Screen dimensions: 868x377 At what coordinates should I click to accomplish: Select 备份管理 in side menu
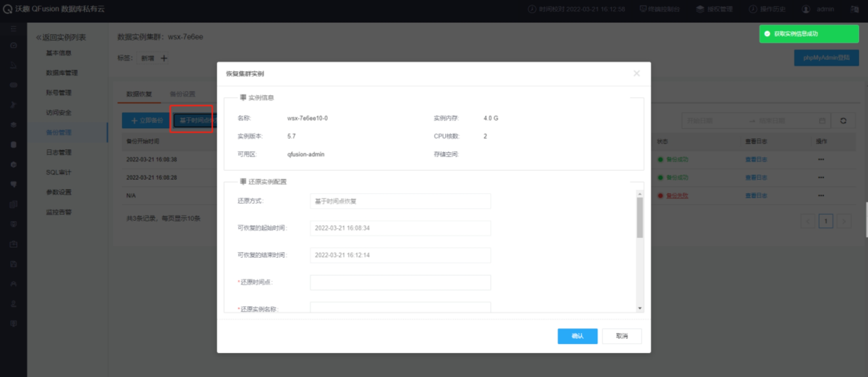coord(59,132)
